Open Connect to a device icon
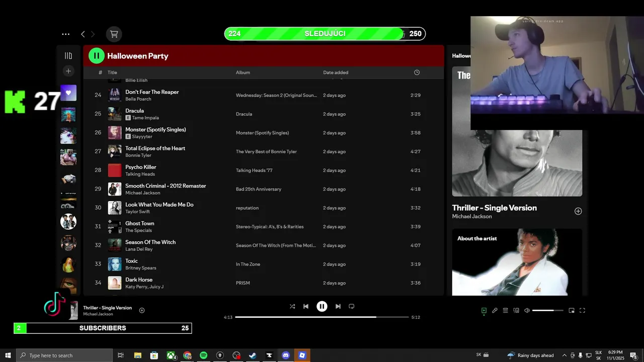The image size is (644, 362). tap(516, 311)
